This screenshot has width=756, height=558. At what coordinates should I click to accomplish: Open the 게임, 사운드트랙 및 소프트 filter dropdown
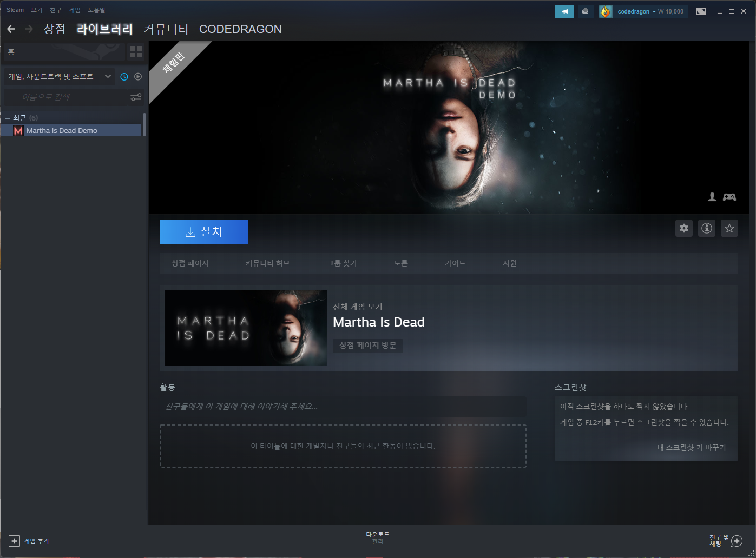click(60, 77)
